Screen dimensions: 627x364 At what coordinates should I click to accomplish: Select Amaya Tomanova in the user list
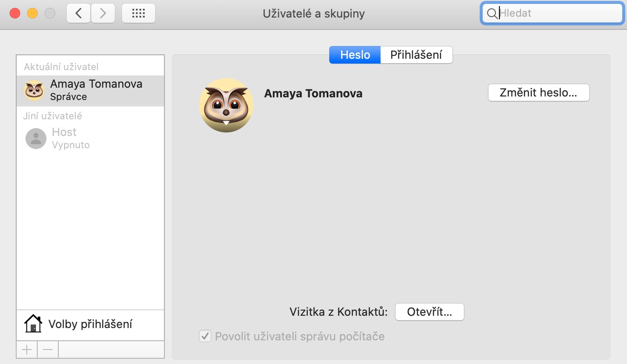coord(96,90)
